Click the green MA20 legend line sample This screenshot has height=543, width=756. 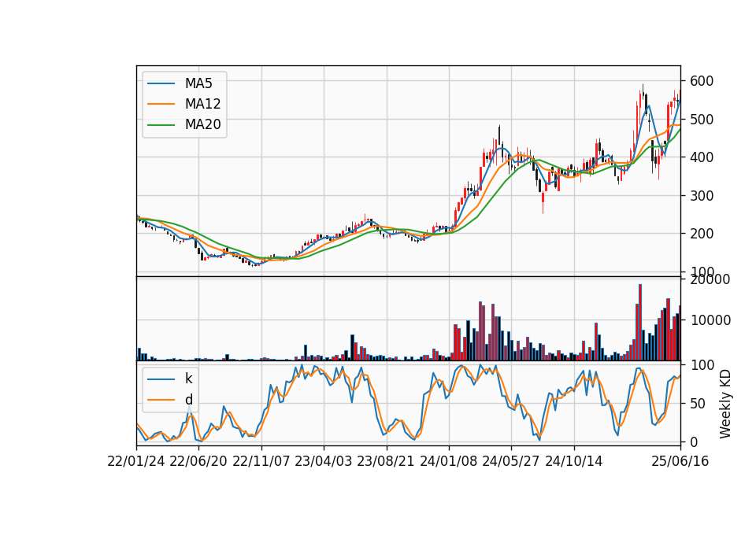pos(161,125)
